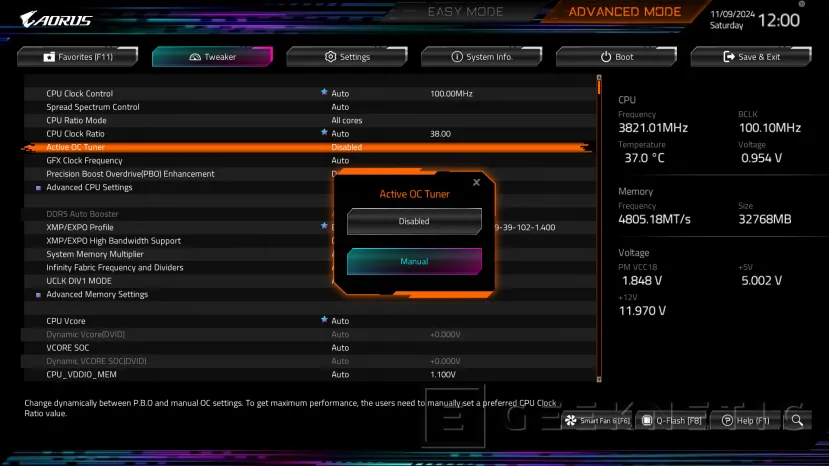This screenshot has height=466, width=829.
Task: Close the Active OC Tuner popup
Action: [476, 182]
